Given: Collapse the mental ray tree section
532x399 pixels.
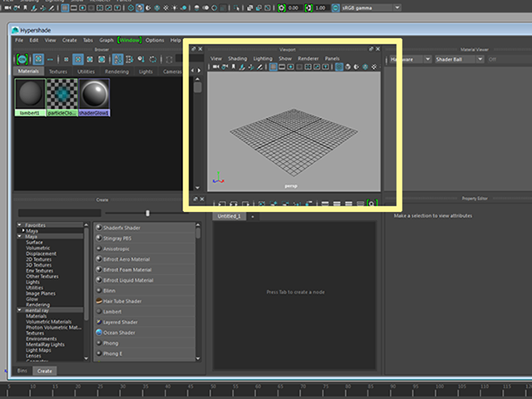Looking at the screenshot, I should click(x=19, y=310).
